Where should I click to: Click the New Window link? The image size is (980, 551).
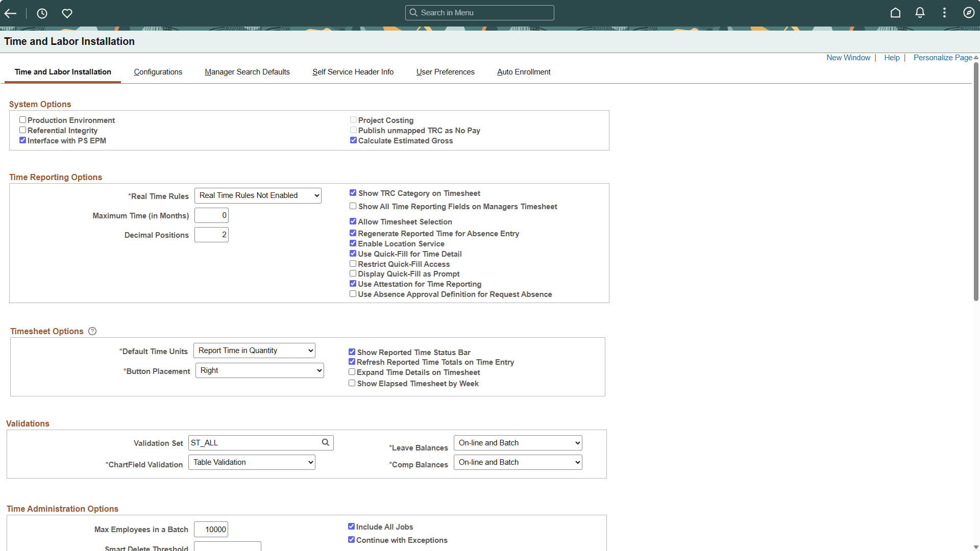[x=848, y=58]
